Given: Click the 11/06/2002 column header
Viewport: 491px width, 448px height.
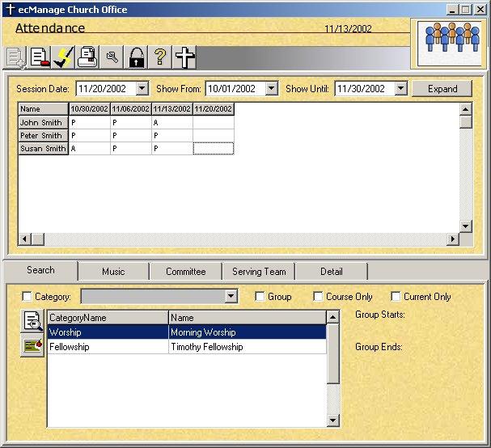Looking at the screenshot, I should point(131,109).
